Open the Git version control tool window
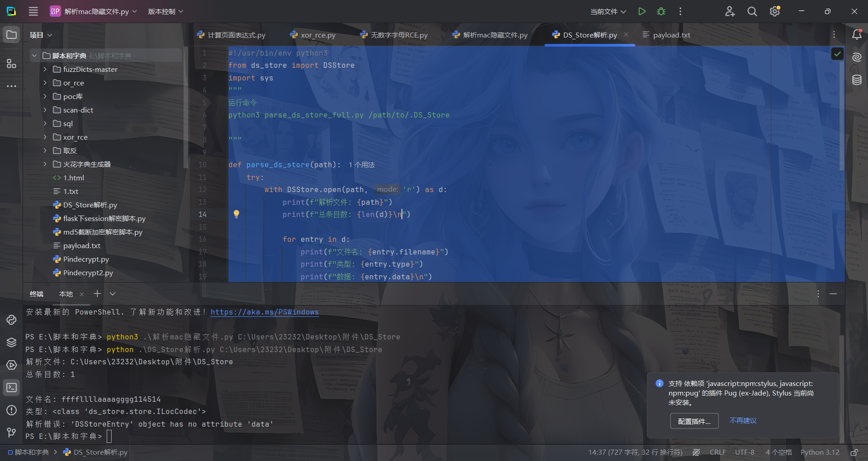The image size is (868, 461). (x=11, y=433)
